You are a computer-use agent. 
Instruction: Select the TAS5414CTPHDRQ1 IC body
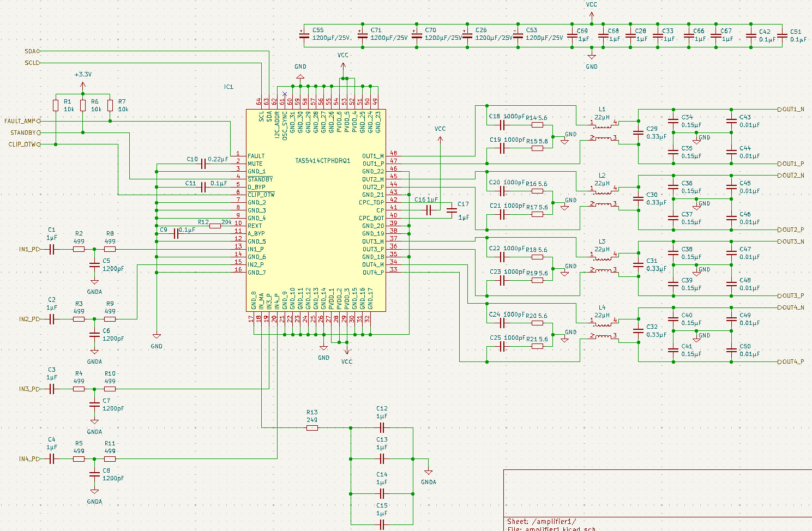316,210
